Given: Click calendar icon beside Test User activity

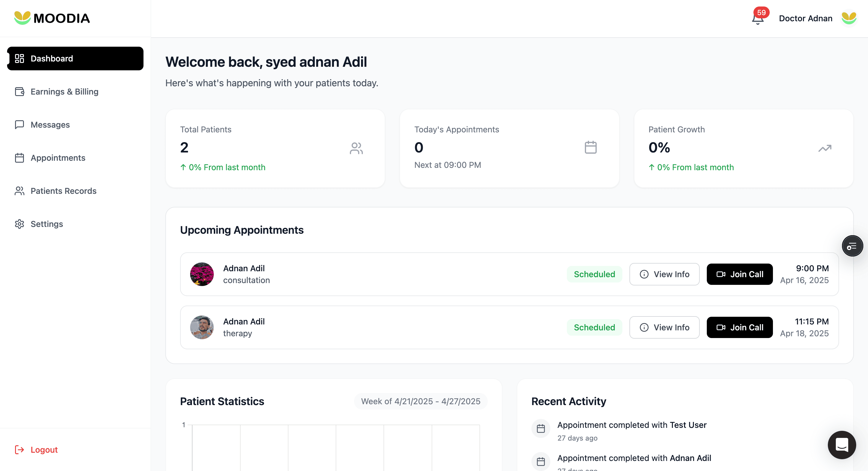Looking at the screenshot, I should click(541, 428).
